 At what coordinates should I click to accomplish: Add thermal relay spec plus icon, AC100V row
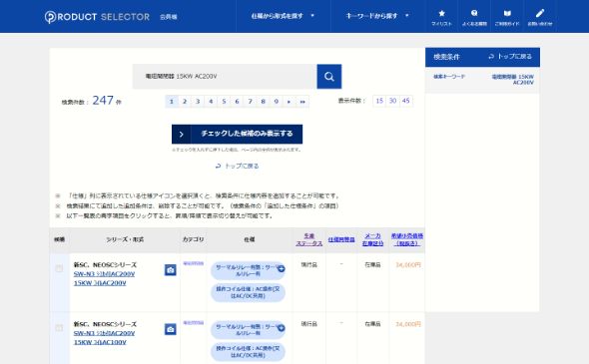(281, 328)
